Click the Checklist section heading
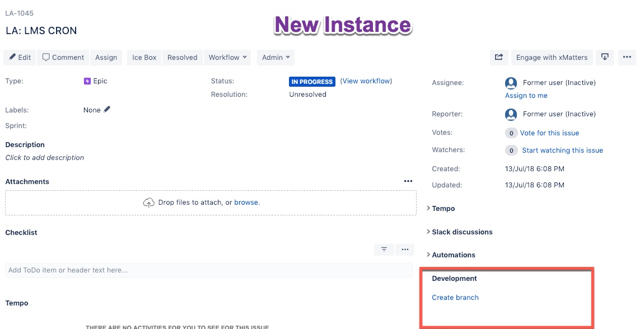Viewport: 644px width, 329px height. coord(21,233)
